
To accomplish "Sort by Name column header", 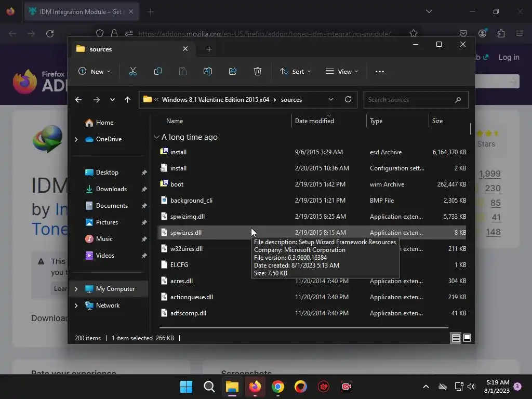I will pyautogui.click(x=175, y=121).
